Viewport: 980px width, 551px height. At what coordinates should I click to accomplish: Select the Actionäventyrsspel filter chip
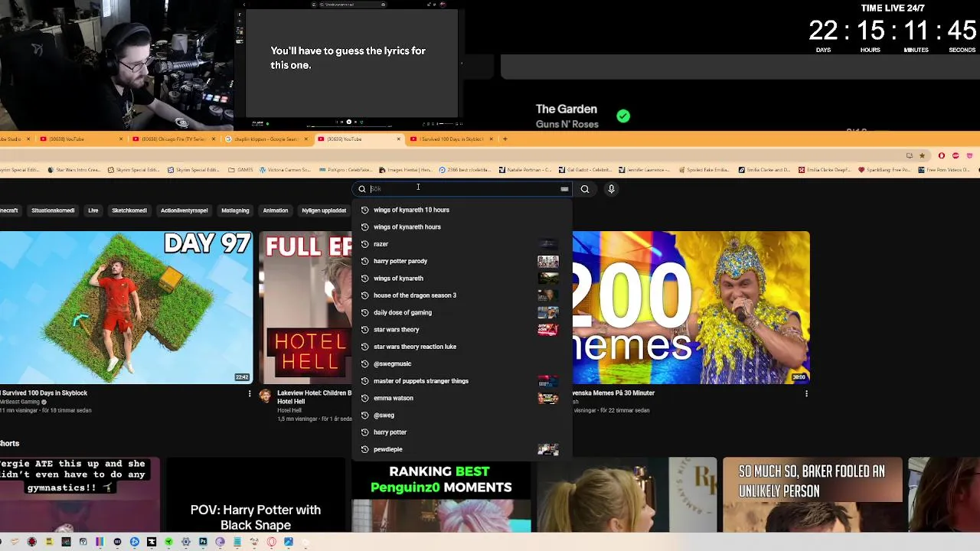184,210
